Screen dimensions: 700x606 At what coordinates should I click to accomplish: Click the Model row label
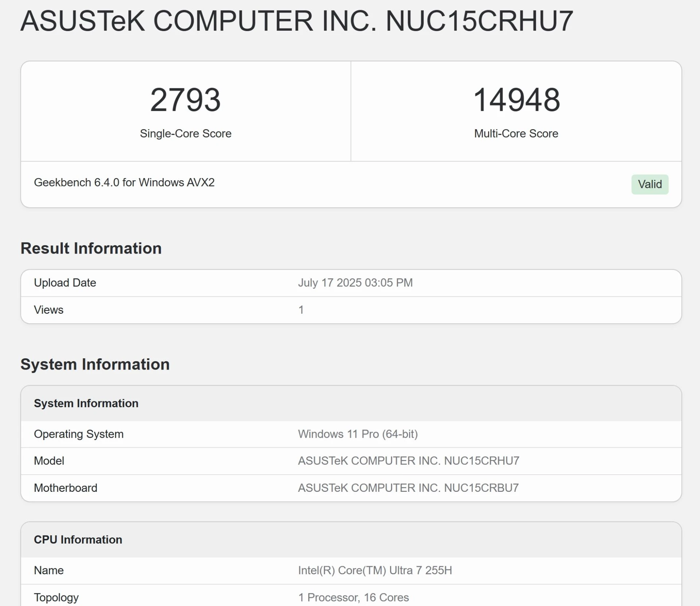coord(49,461)
